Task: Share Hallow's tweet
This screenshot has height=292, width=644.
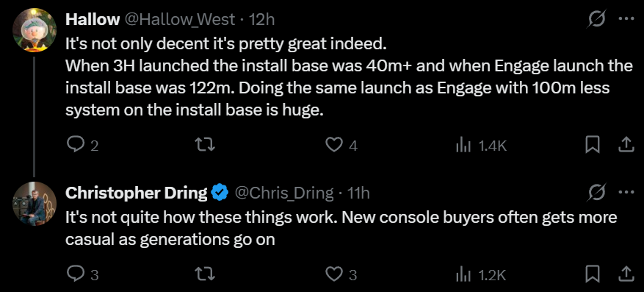Action: pyautogui.click(x=624, y=144)
